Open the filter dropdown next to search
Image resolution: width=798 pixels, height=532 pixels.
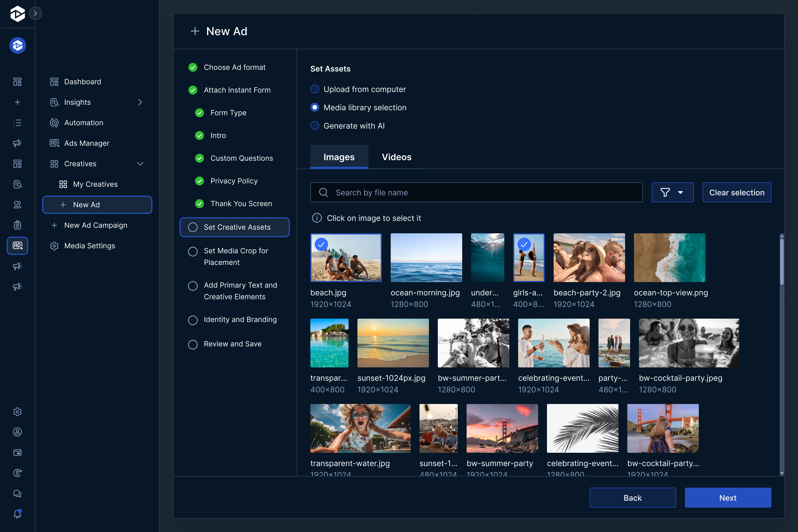[x=672, y=192]
